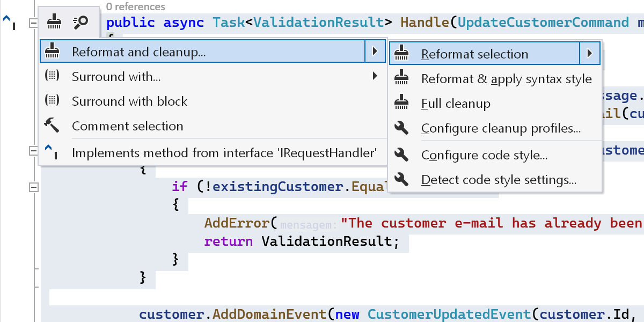The width and height of the screenshot is (644, 322).
Task: Click return ValidationResult statement
Action: tap(302, 241)
